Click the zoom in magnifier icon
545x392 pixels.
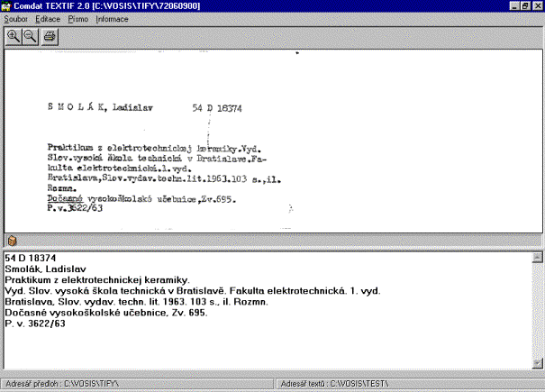coord(14,36)
